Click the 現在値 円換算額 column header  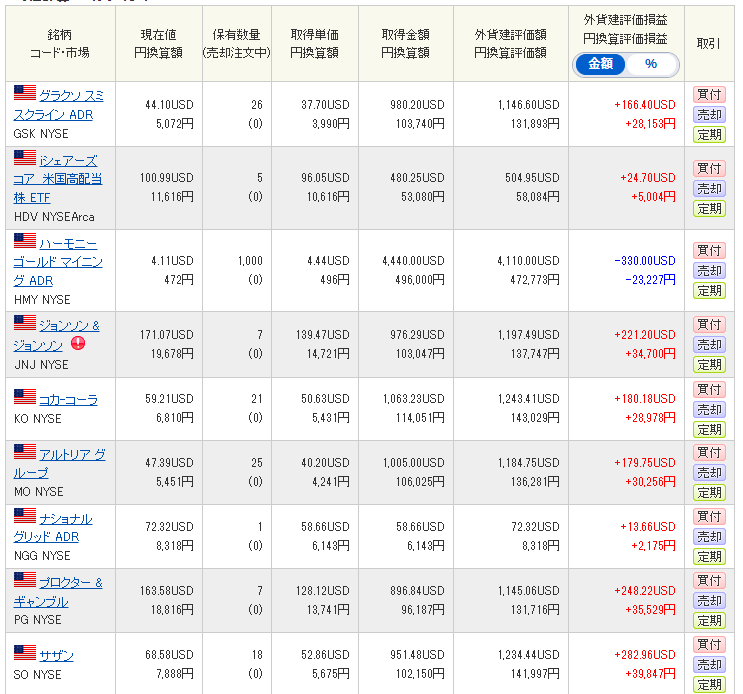(x=159, y=44)
